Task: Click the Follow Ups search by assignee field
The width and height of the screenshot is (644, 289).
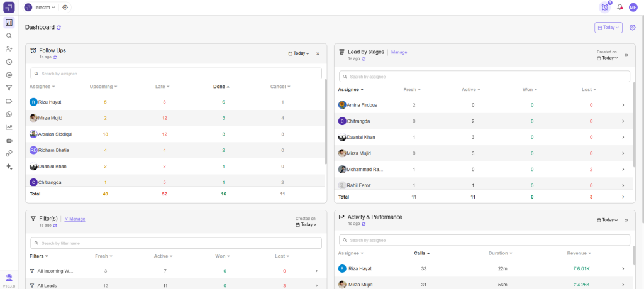Action: 176,74
